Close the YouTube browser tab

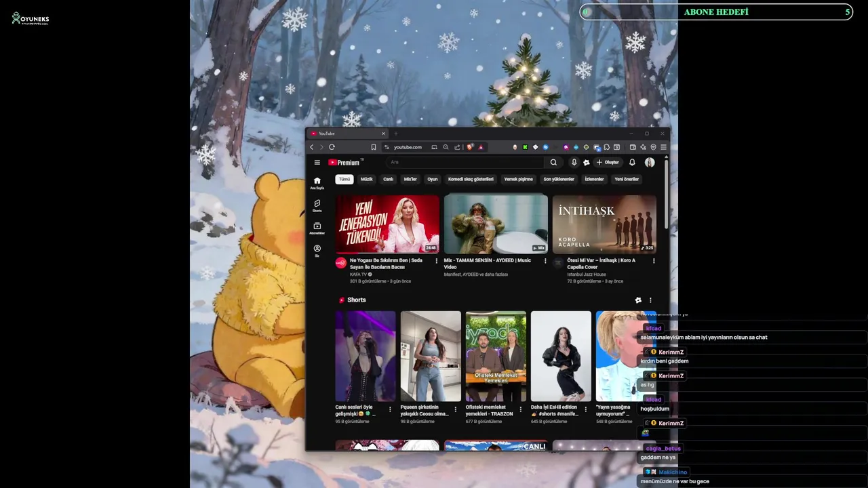tap(383, 134)
